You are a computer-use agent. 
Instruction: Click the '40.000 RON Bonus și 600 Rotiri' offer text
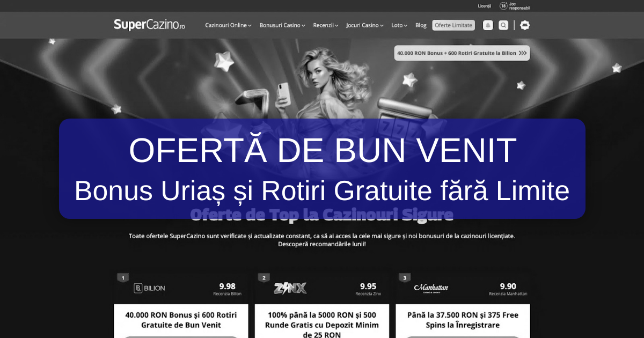tap(181, 320)
